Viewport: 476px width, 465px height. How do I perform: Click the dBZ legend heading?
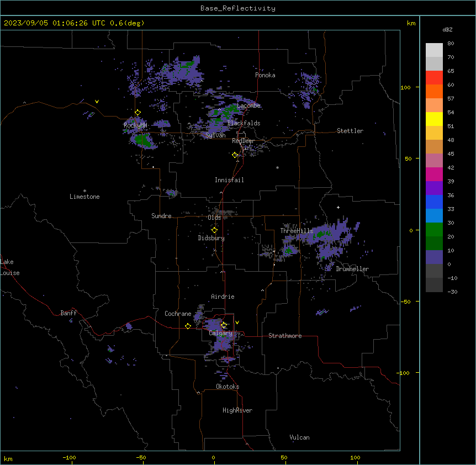[x=447, y=29]
